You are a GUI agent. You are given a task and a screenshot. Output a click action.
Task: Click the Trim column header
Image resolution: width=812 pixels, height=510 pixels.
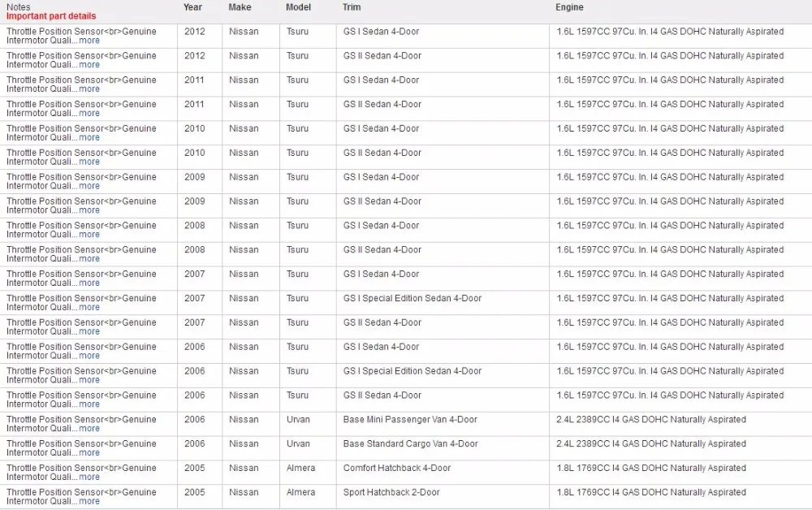click(x=352, y=7)
